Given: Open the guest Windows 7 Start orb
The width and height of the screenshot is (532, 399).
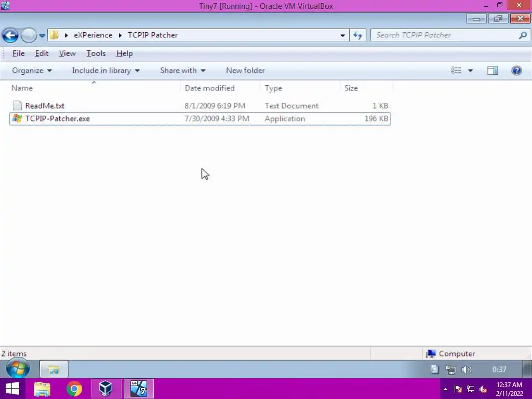Looking at the screenshot, I should pos(18,369).
